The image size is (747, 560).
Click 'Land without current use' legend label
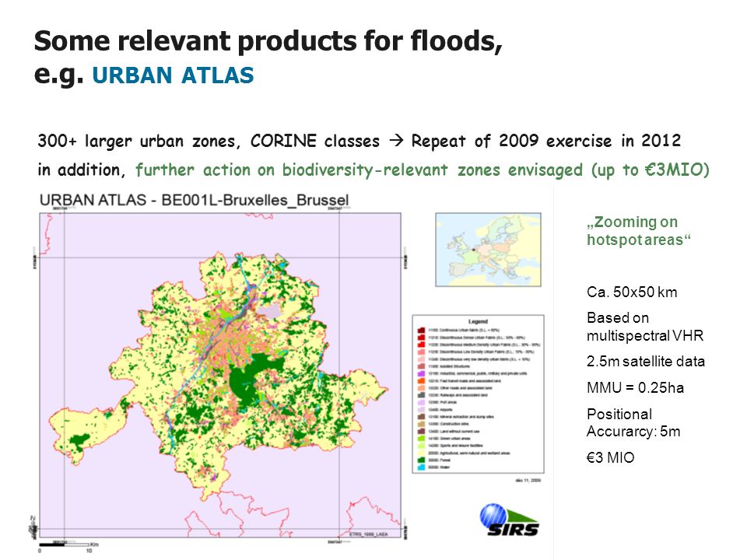(x=454, y=432)
